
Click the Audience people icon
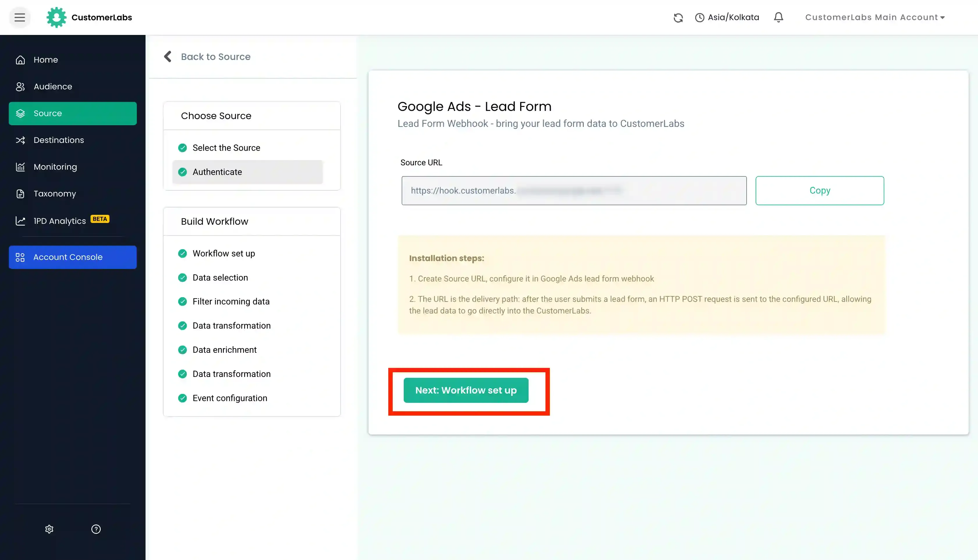point(20,86)
